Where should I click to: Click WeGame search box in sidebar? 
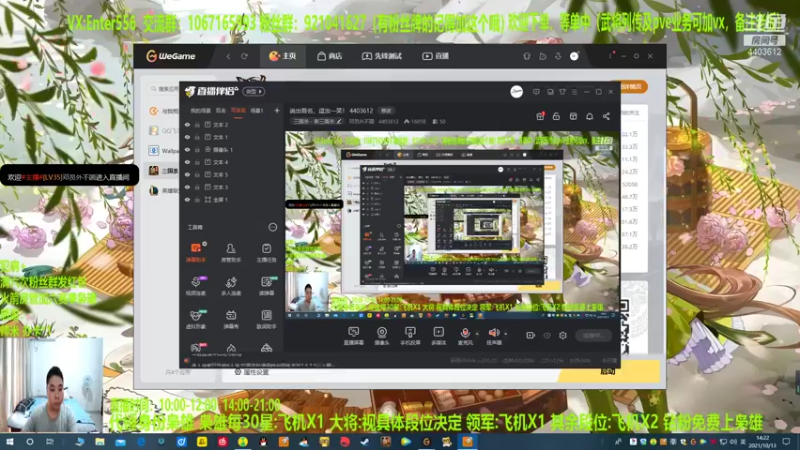coord(164,89)
